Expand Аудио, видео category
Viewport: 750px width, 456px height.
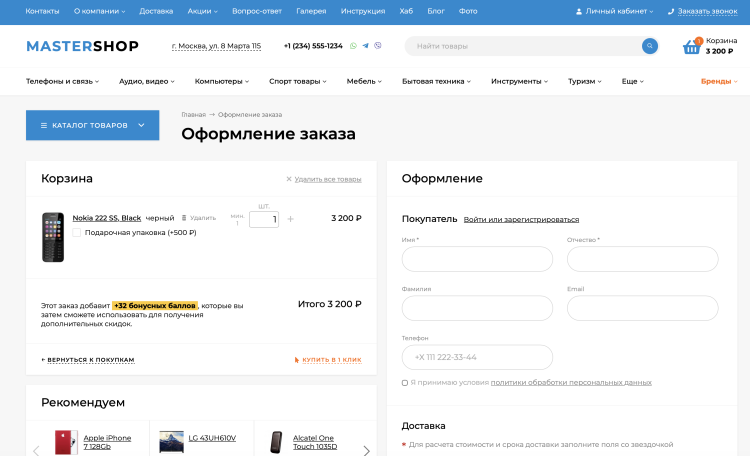pos(147,81)
